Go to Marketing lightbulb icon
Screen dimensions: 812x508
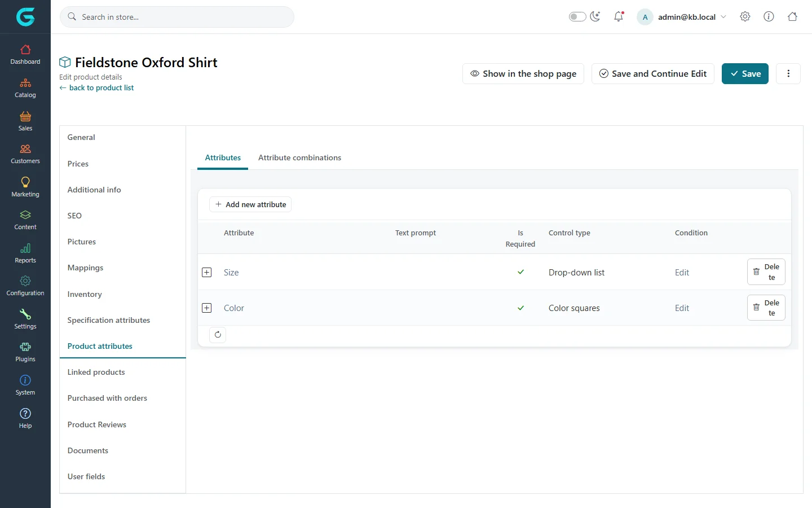(25, 182)
